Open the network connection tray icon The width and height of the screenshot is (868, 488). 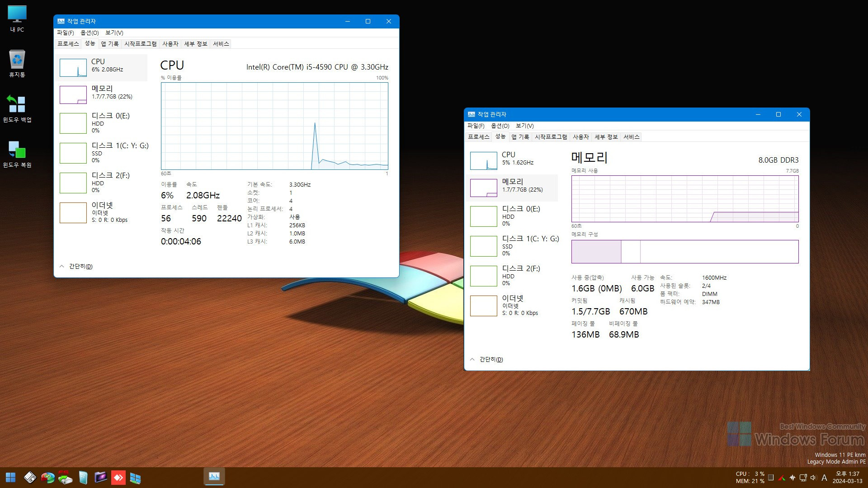803,478
